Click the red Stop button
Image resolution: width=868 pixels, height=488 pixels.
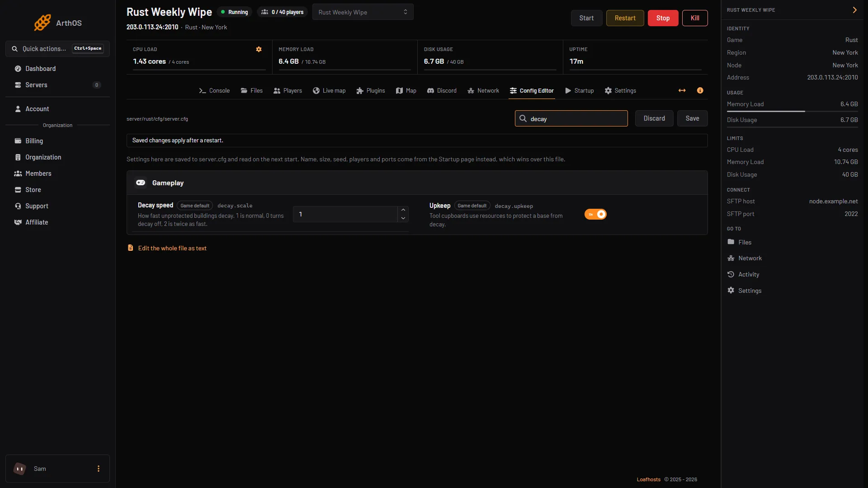coord(663,18)
